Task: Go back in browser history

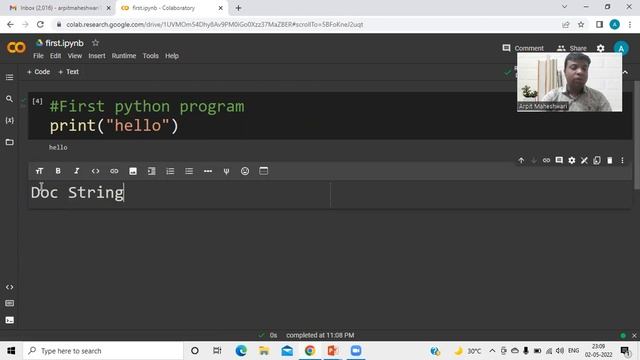Action: point(10,24)
